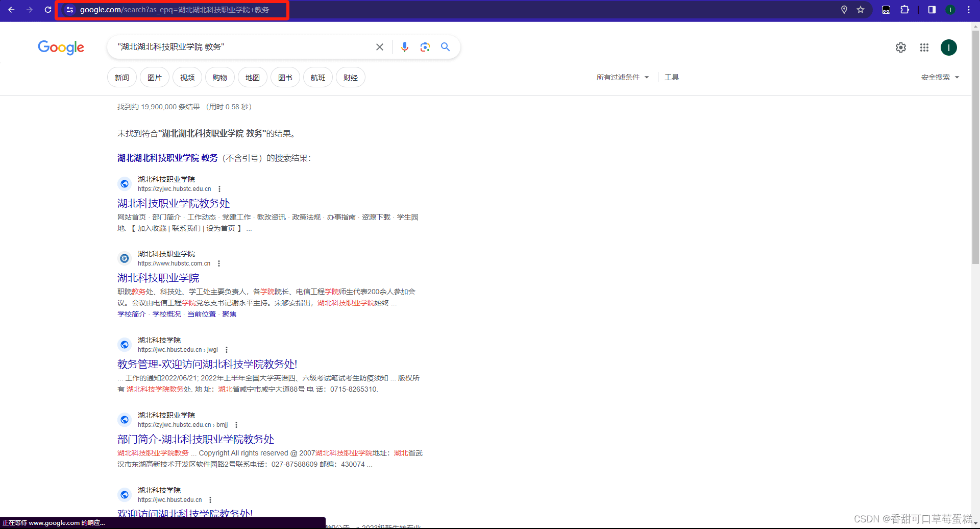Expand the 所有过滤条件 dropdown
This screenshot has width=980, height=529.
tap(623, 77)
